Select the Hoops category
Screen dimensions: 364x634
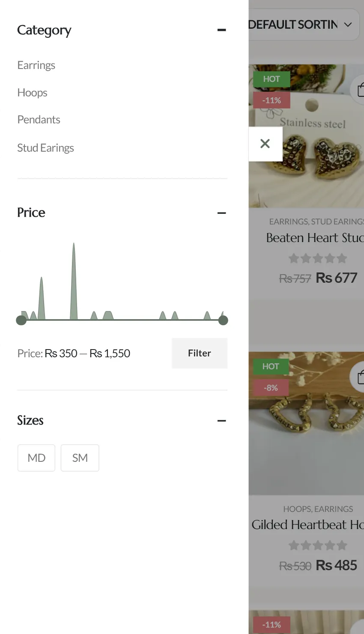pyautogui.click(x=33, y=93)
